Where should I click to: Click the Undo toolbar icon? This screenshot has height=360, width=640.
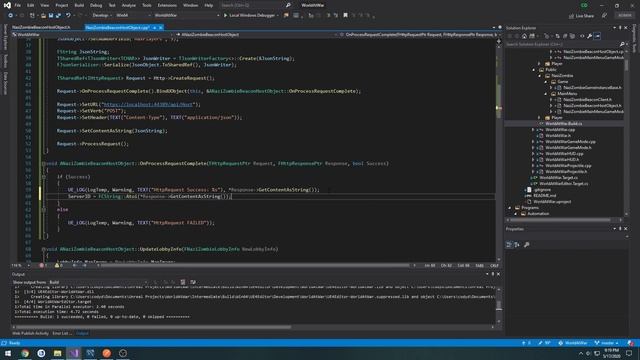coord(68,16)
